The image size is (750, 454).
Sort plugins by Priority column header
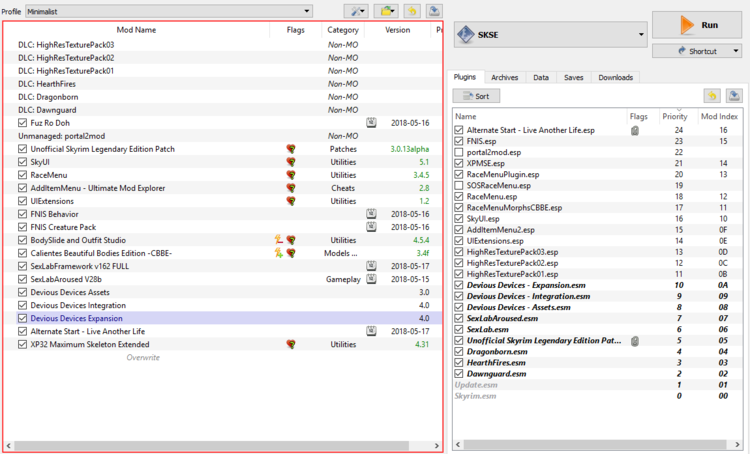tap(674, 116)
